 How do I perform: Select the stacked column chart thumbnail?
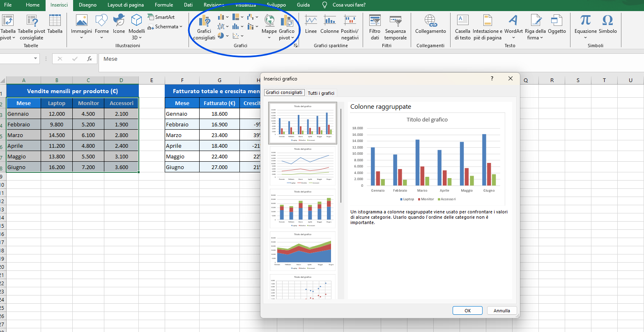[303, 208]
